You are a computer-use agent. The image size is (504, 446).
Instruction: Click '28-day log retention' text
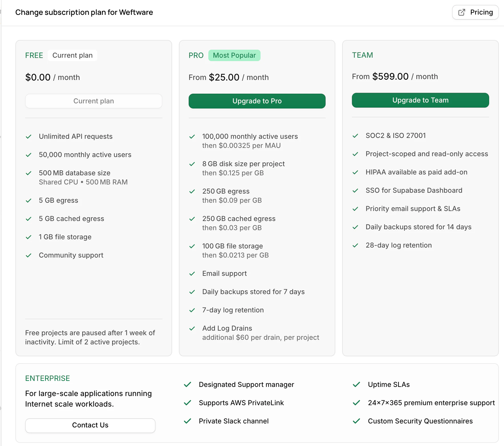399,245
